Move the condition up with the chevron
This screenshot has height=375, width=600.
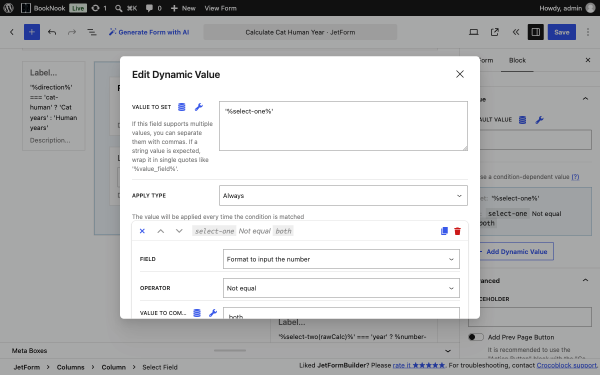pyautogui.click(x=161, y=231)
